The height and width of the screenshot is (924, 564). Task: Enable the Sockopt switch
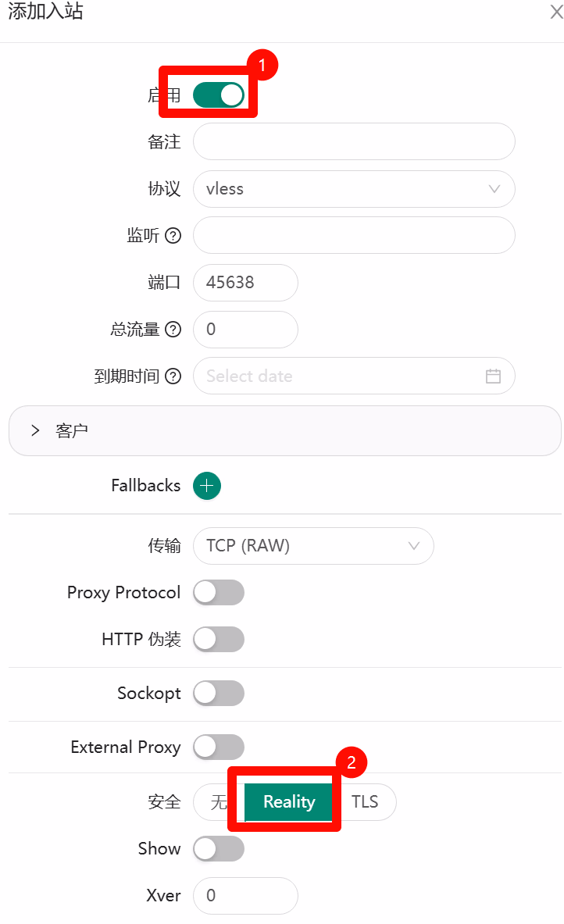click(x=219, y=694)
